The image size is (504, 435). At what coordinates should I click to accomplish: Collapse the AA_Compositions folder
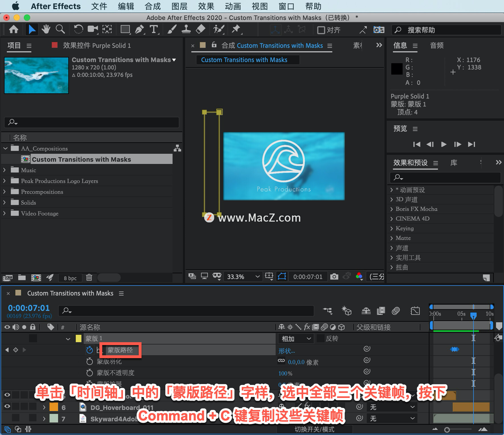5,148
